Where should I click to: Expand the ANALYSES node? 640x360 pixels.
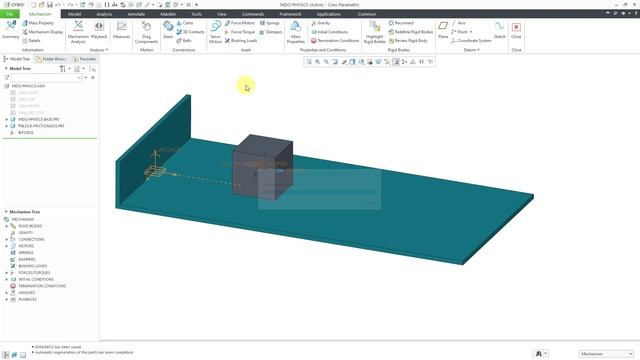point(7,293)
